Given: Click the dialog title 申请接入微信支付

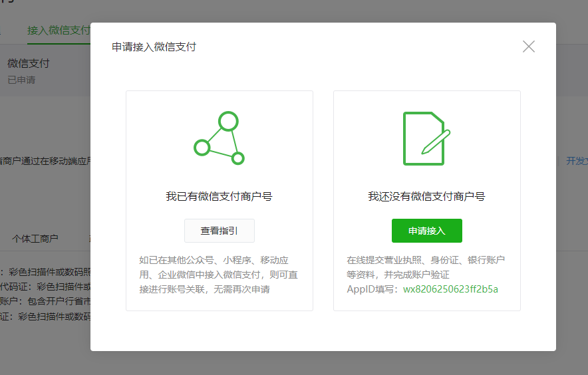Looking at the screenshot, I should tap(154, 47).
